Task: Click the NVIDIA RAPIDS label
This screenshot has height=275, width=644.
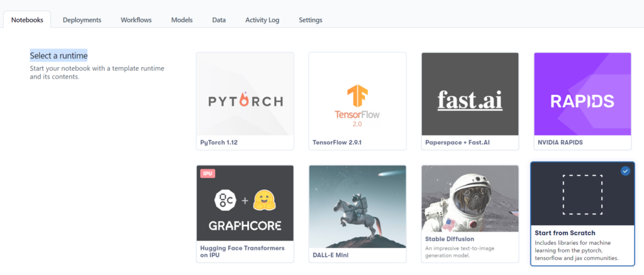Action: (560, 143)
